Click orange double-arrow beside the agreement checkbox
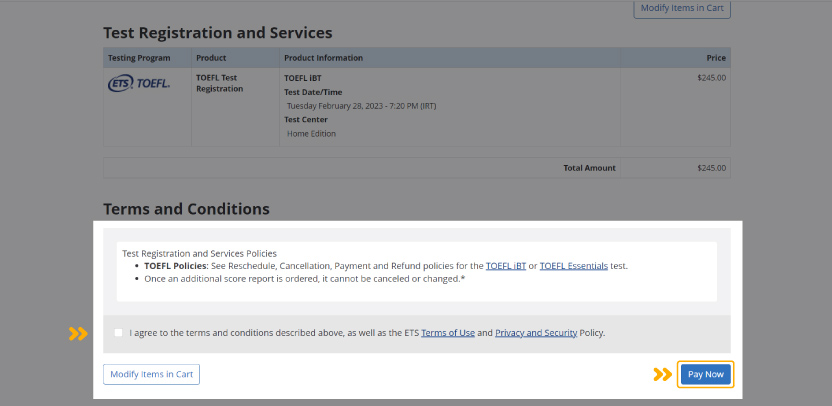This screenshot has width=832, height=406. 78,333
